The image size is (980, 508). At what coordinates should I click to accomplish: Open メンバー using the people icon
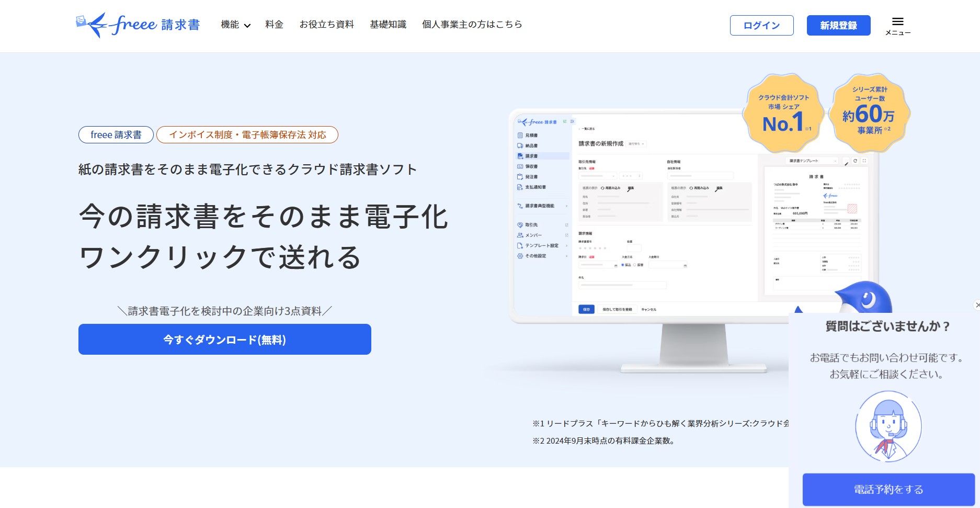[x=519, y=234]
